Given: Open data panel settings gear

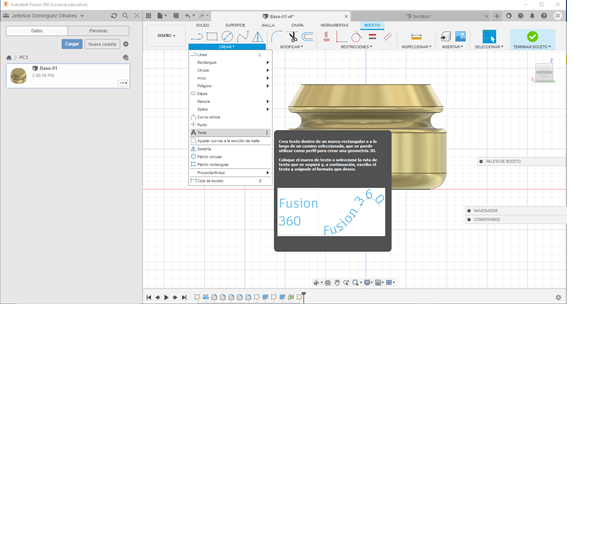Looking at the screenshot, I should (x=126, y=44).
